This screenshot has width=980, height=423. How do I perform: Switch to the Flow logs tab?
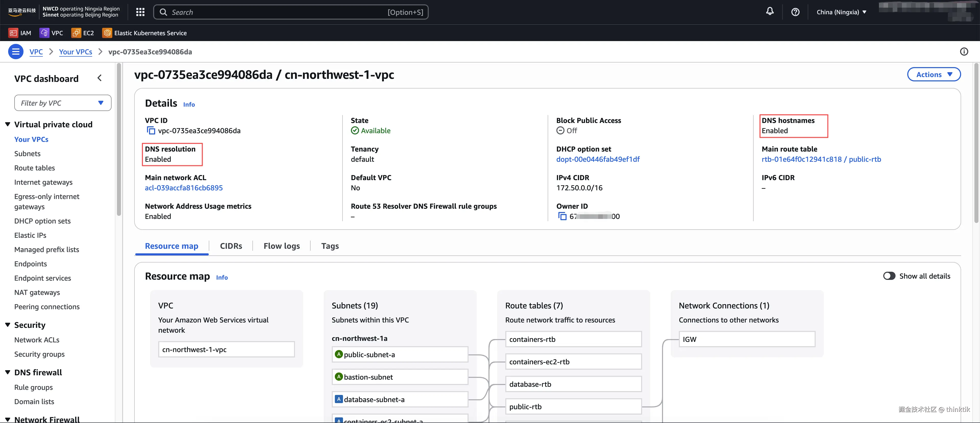[281, 246]
